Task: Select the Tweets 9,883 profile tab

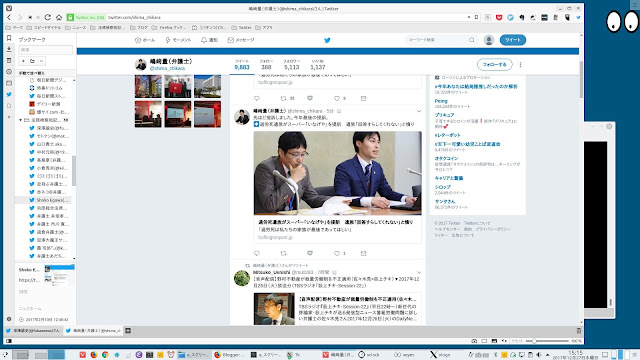Action: [x=242, y=64]
